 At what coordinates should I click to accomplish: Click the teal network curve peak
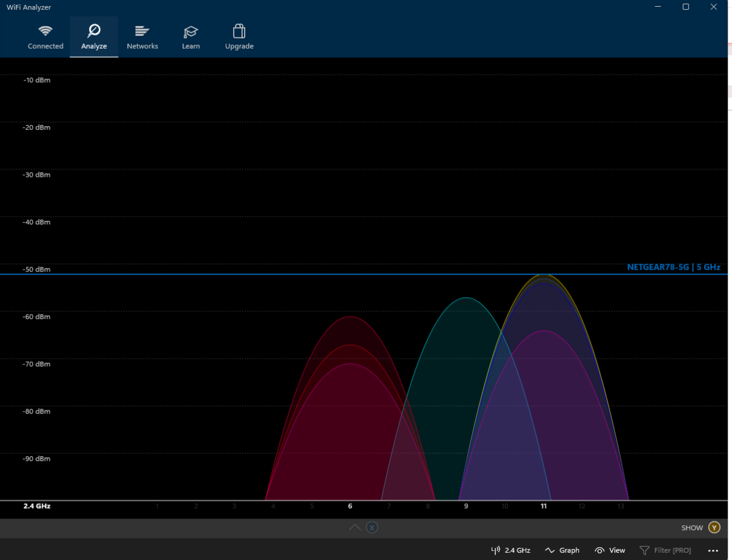(x=466, y=298)
